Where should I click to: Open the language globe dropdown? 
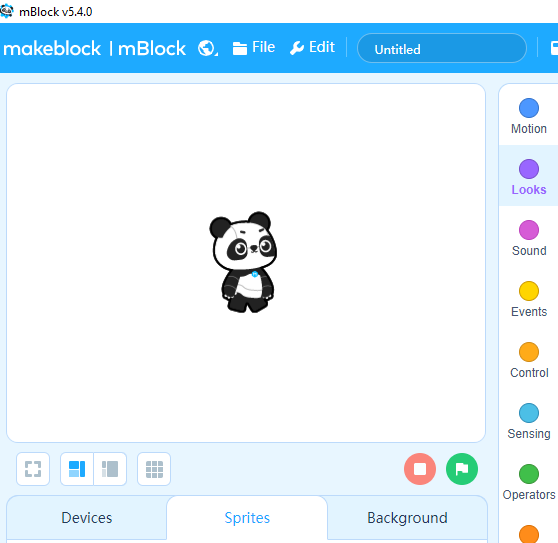[x=208, y=48]
